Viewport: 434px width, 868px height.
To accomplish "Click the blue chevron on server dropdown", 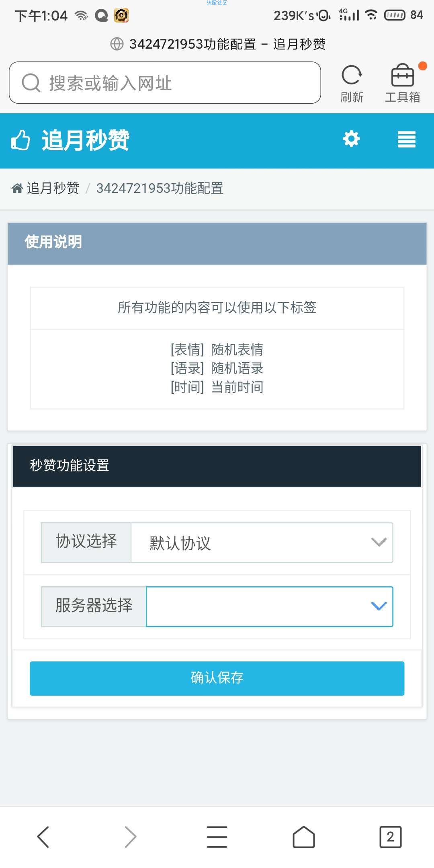I will [379, 606].
